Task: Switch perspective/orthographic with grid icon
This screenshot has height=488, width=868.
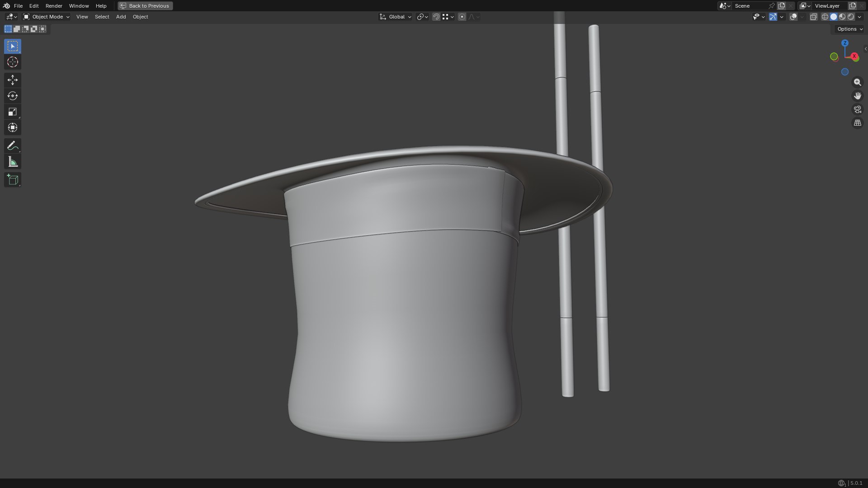Action: (857, 123)
